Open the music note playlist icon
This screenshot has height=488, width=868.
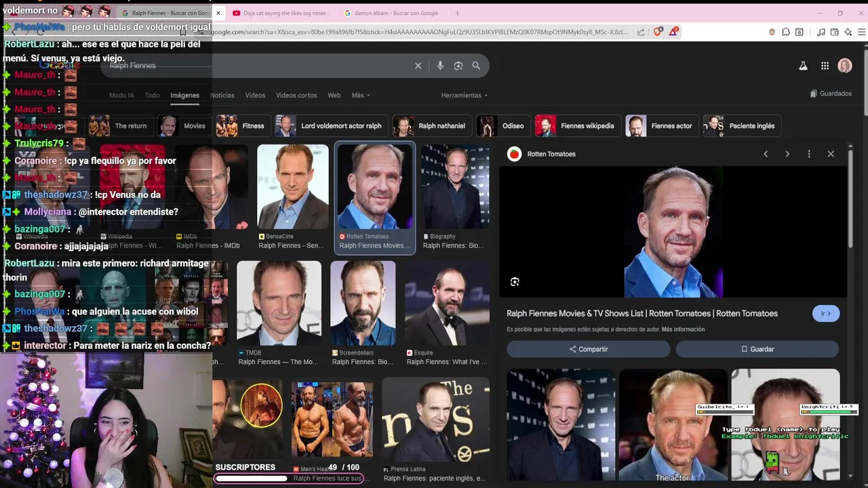tap(821, 32)
